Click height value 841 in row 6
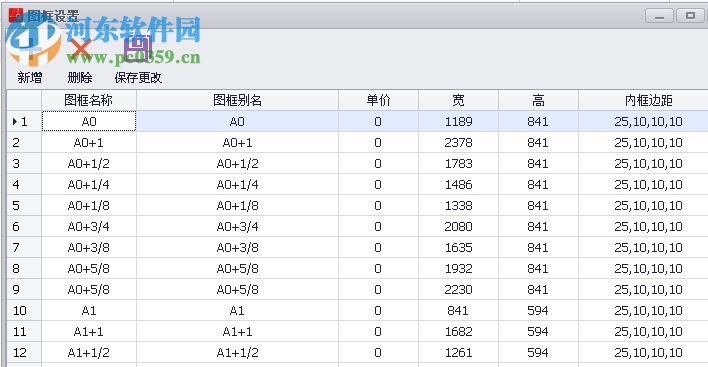Screen dimensions: 708x367 coord(538,227)
